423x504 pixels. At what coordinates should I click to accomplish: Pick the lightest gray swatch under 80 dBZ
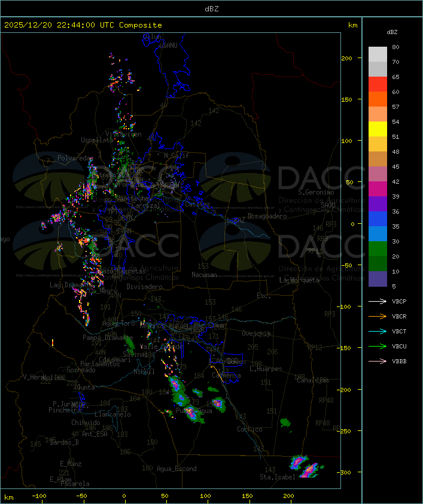tap(378, 54)
